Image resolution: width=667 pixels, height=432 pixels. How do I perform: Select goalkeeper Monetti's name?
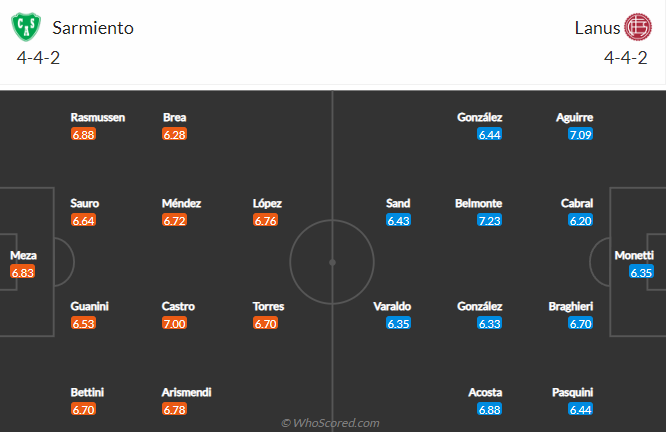pyautogui.click(x=635, y=255)
